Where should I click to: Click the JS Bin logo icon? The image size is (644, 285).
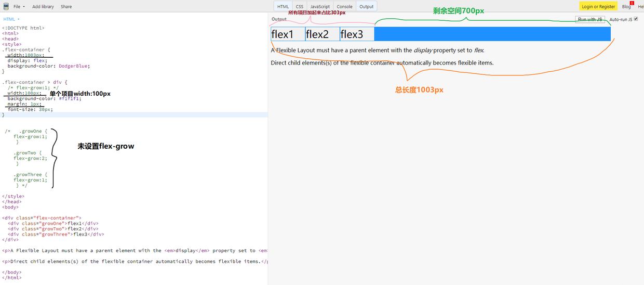(6, 6)
